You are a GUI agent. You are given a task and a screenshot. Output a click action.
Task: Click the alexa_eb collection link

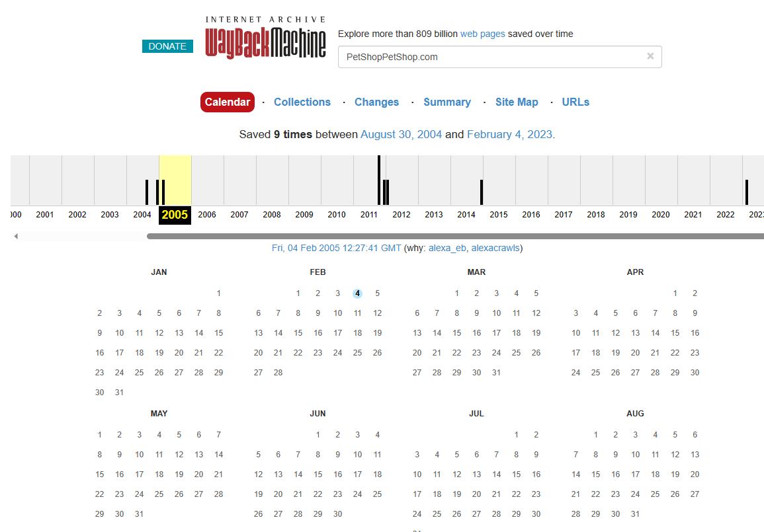pyautogui.click(x=447, y=248)
